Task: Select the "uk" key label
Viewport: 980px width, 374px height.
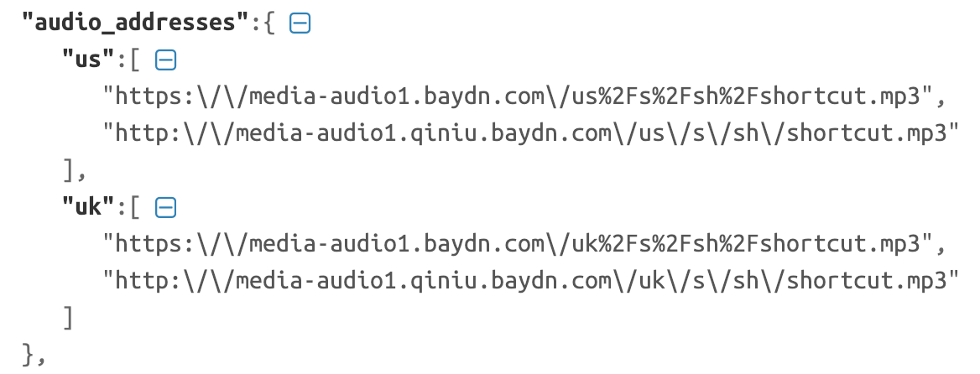Action: 88,207
